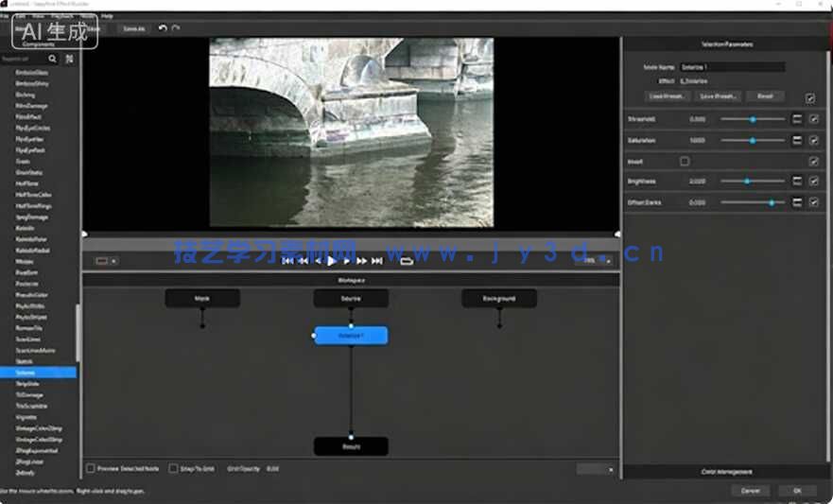The width and height of the screenshot is (833, 504).
Task: Open the viewer mode dropdown left of playback controls
Action: pos(107,261)
